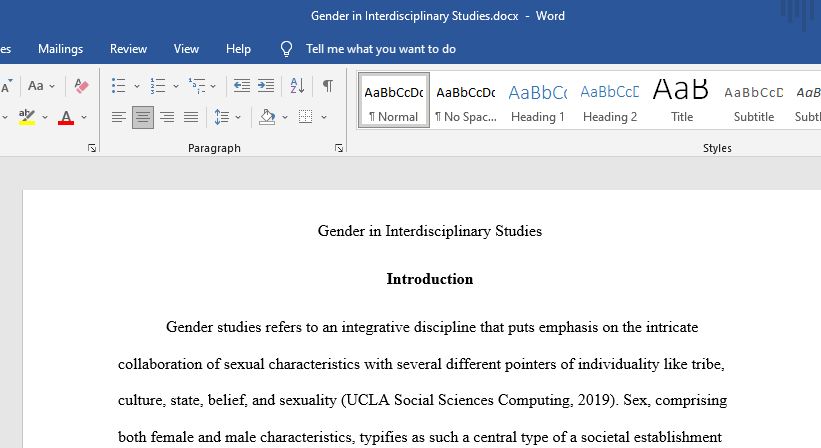The height and width of the screenshot is (448, 821).
Task: Select the Help tab
Action: (x=238, y=49)
